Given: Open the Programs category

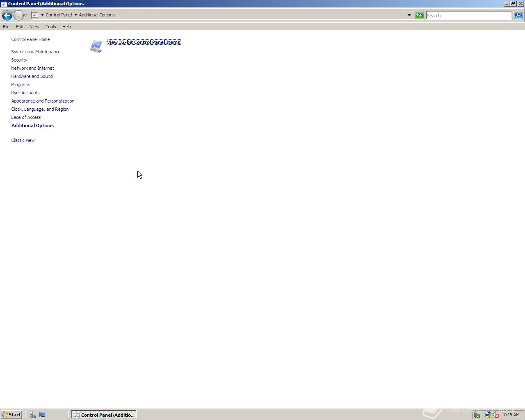Looking at the screenshot, I should 21,84.
